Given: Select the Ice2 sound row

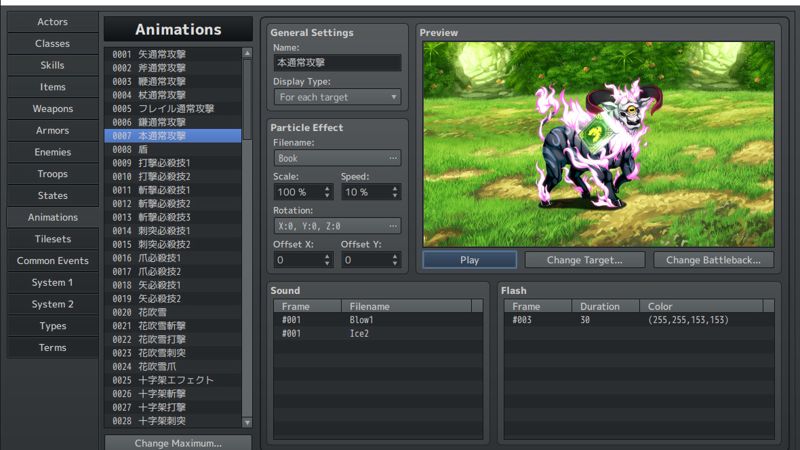Looking at the screenshot, I should click(378, 334).
